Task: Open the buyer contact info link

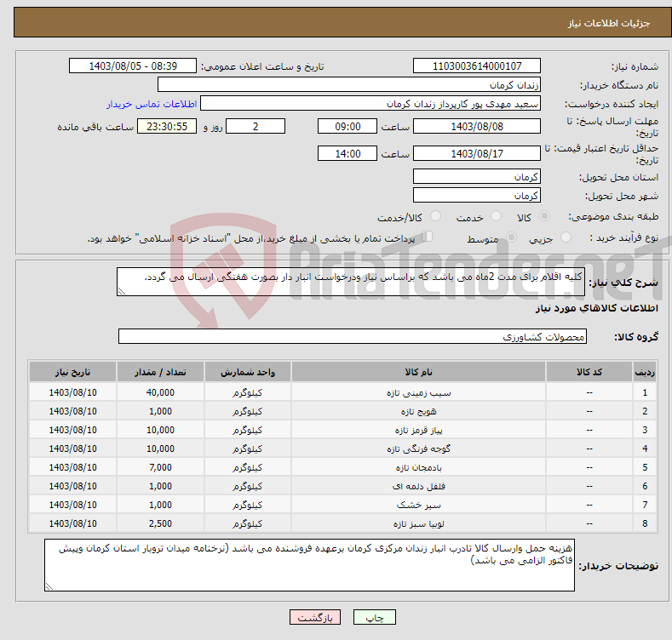Action: pyautogui.click(x=152, y=104)
